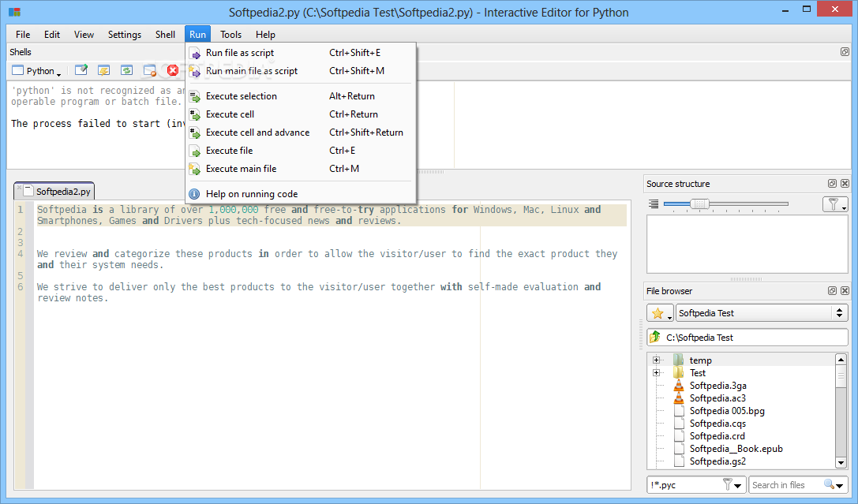Select the Softpedia2.py editor tab
The height and width of the screenshot is (504, 858).
click(x=54, y=192)
